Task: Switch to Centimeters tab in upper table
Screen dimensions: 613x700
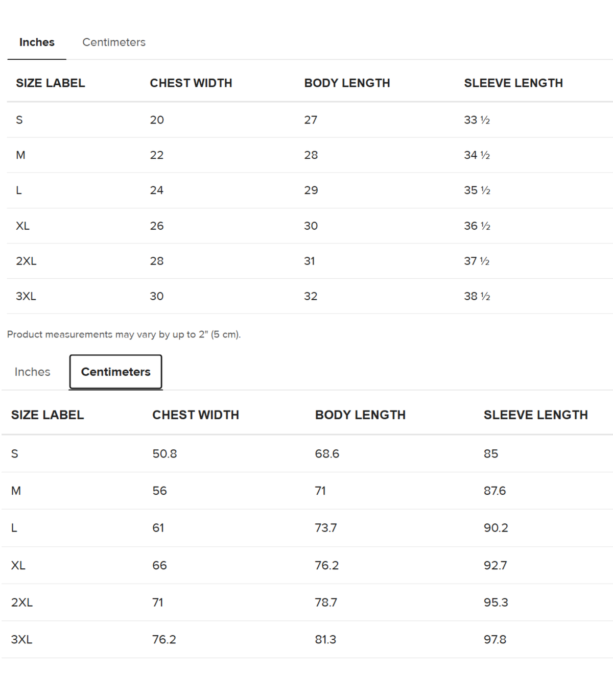Action: (x=114, y=42)
